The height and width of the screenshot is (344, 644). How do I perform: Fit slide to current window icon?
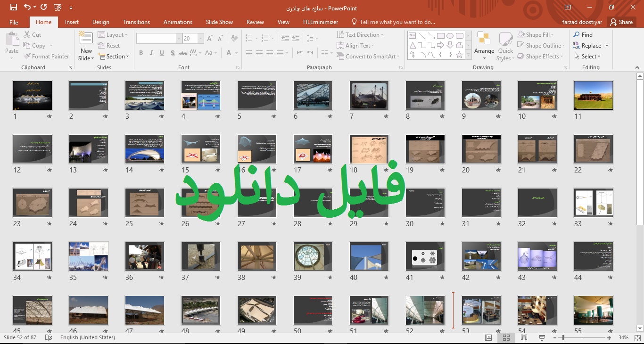637,338
